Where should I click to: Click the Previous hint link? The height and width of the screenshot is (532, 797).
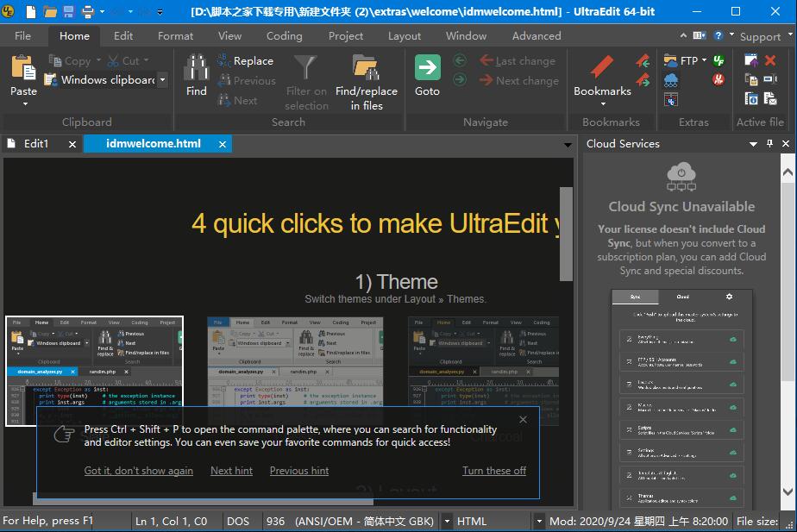[x=298, y=471]
